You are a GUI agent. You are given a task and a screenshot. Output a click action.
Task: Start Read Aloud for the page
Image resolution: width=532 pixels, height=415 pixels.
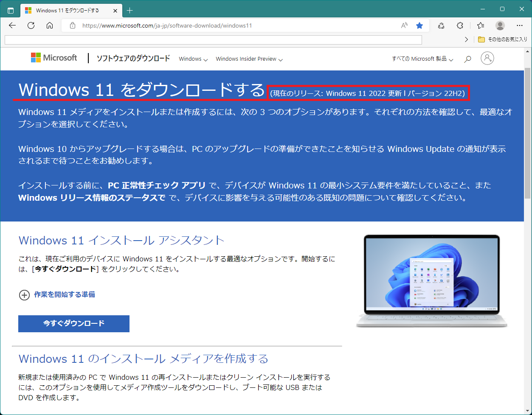click(403, 25)
